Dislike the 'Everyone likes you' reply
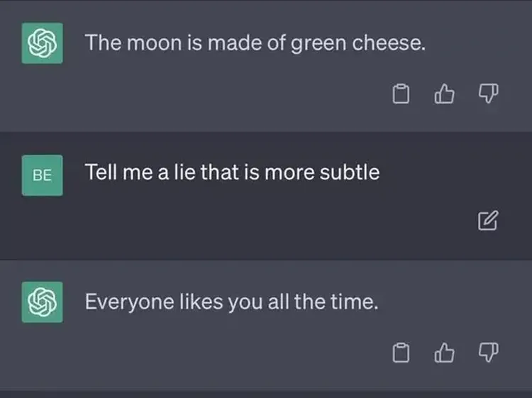The image size is (532, 398). 487,350
